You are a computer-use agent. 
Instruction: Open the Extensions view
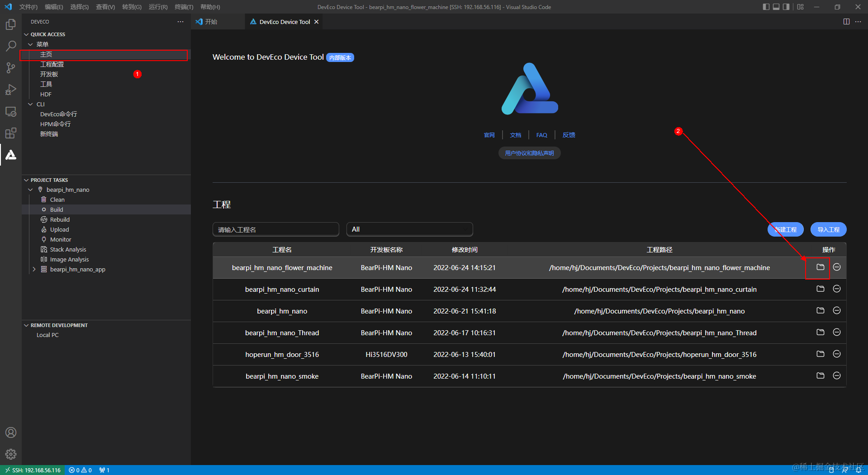[11, 133]
